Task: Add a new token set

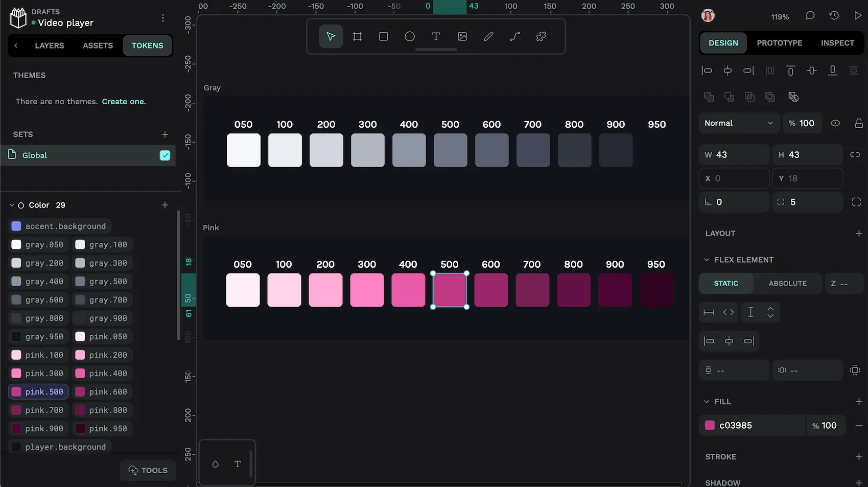Action: tap(165, 134)
